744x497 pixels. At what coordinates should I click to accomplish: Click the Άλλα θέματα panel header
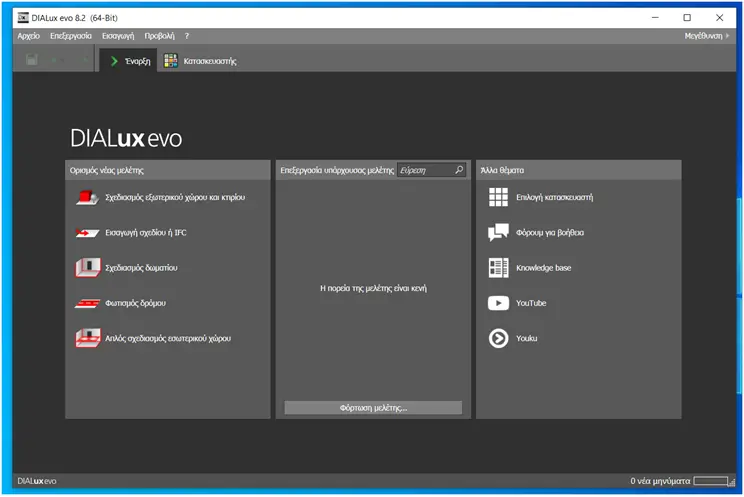[578, 170]
